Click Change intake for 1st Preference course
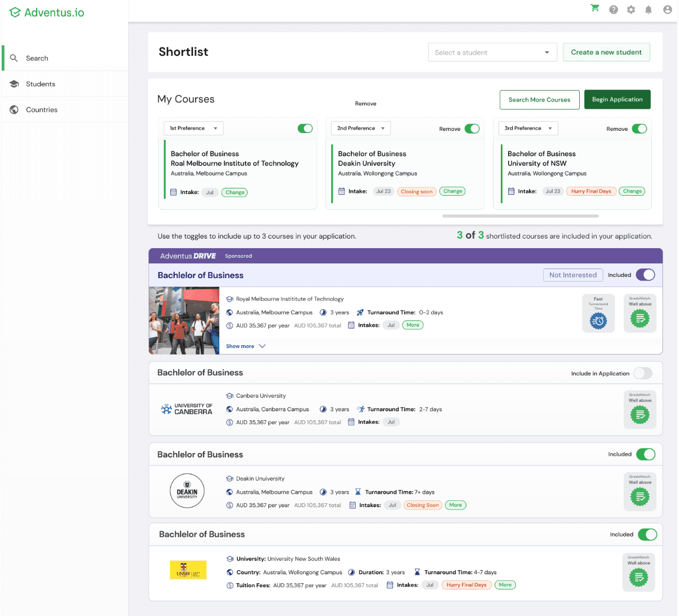Screen dimensions: 679x616 coord(235,192)
